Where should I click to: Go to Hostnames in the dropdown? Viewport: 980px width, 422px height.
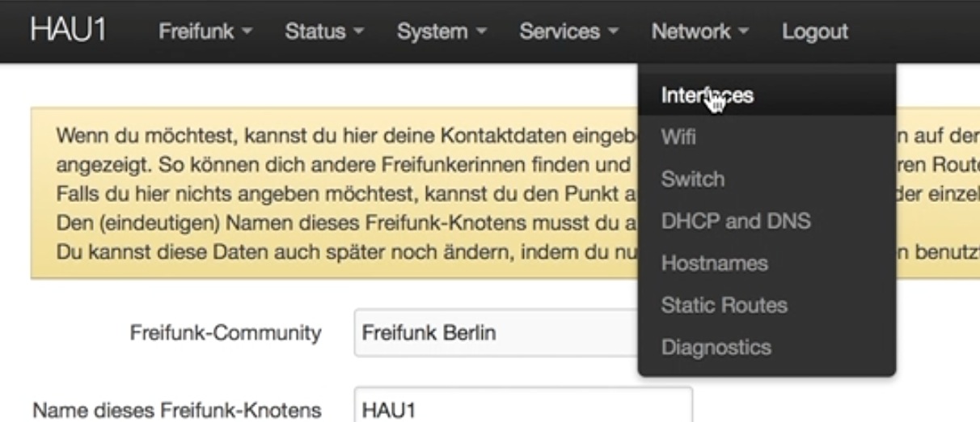point(714,264)
